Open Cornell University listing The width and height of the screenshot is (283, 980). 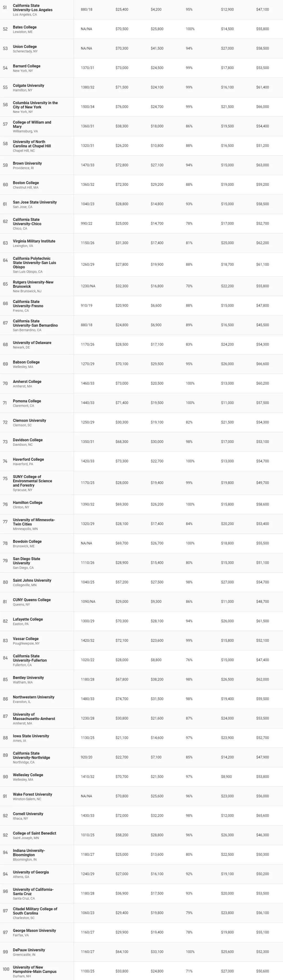(28, 814)
